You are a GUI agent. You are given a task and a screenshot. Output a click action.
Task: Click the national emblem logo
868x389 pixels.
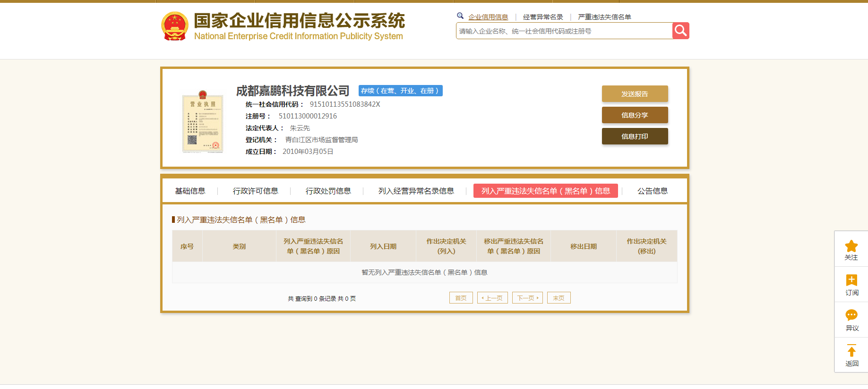click(x=175, y=26)
